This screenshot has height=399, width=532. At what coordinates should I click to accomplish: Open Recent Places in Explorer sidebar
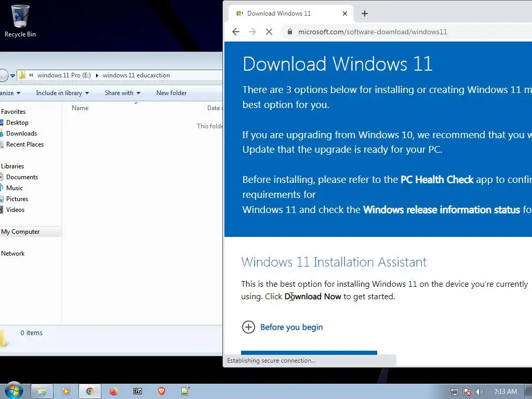[x=25, y=144]
